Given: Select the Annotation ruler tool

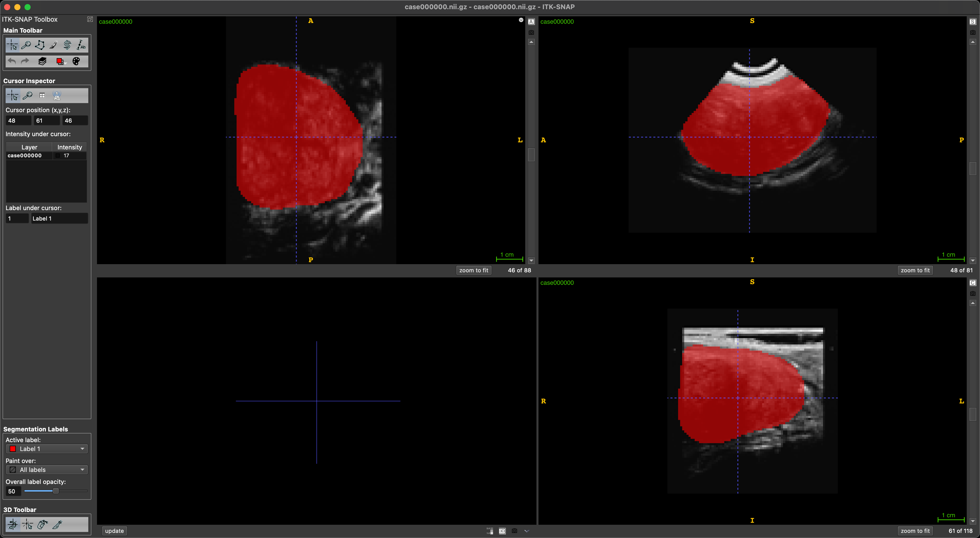Looking at the screenshot, I should click(81, 45).
